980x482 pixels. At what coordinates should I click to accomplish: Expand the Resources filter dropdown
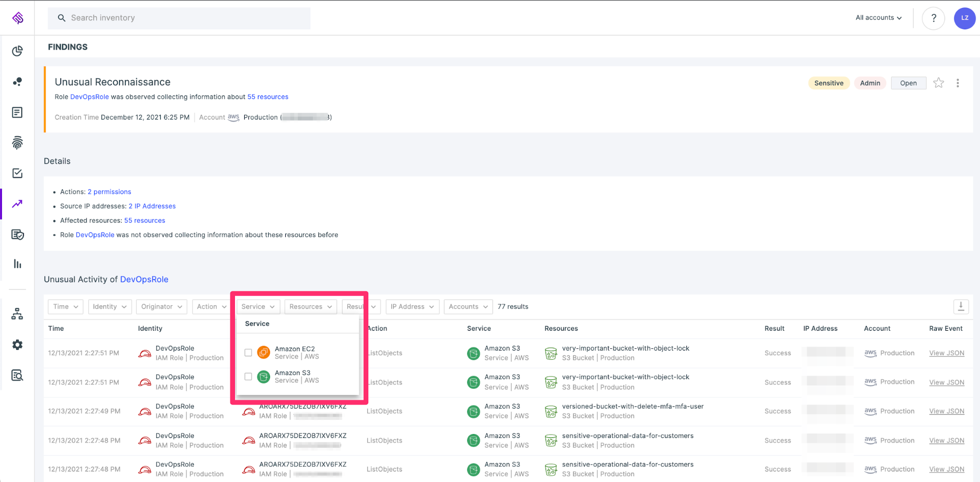[310, 307]
